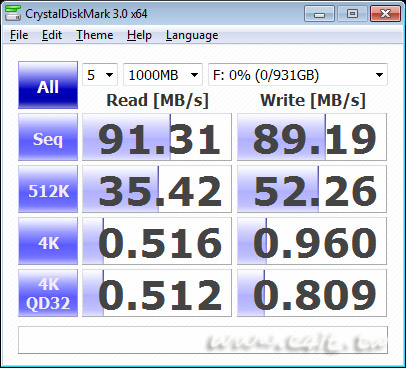Select the 512K write result 52.26

point(312,189)
